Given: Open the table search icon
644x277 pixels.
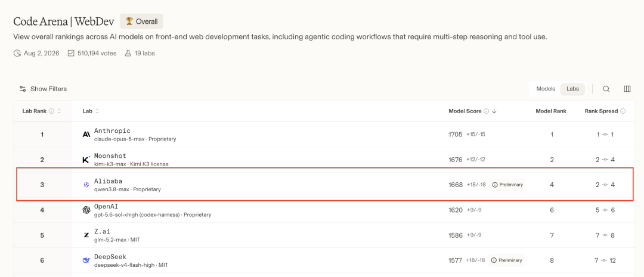Looking at the screenshot, I should coord(606,89).
